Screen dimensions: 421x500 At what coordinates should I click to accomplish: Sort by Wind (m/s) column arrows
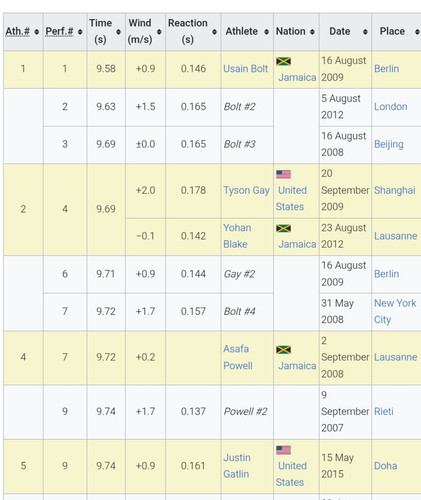[159, 32]
